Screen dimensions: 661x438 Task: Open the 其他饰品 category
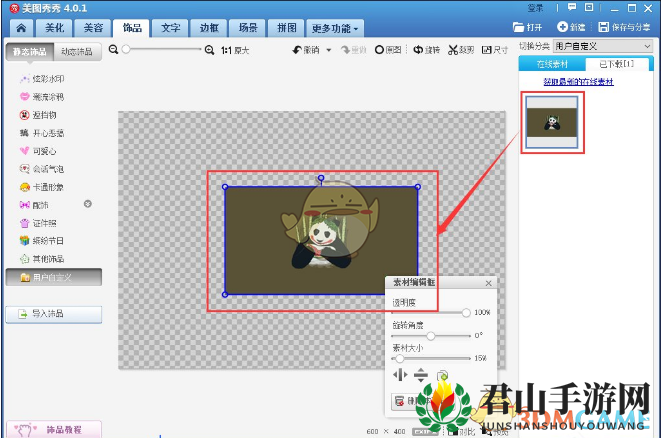(x=42, y=259)
